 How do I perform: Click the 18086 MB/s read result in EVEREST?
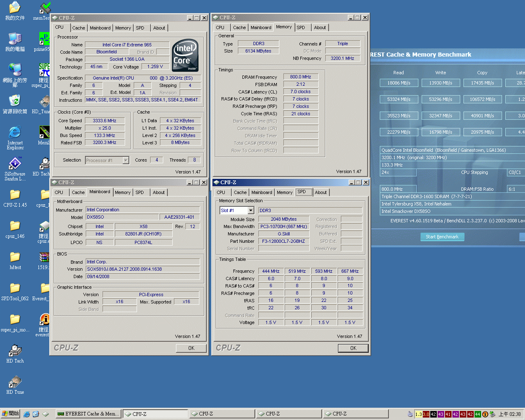click(399, 83)
